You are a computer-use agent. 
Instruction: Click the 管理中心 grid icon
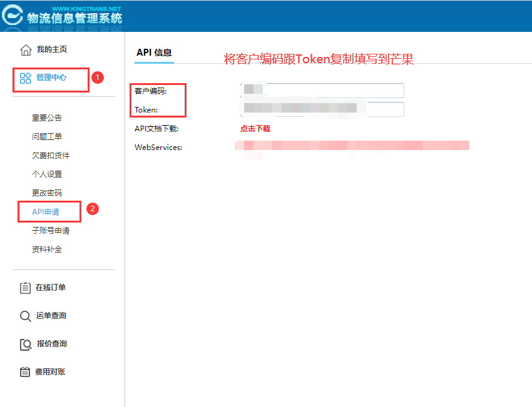[x=26, y=78]
